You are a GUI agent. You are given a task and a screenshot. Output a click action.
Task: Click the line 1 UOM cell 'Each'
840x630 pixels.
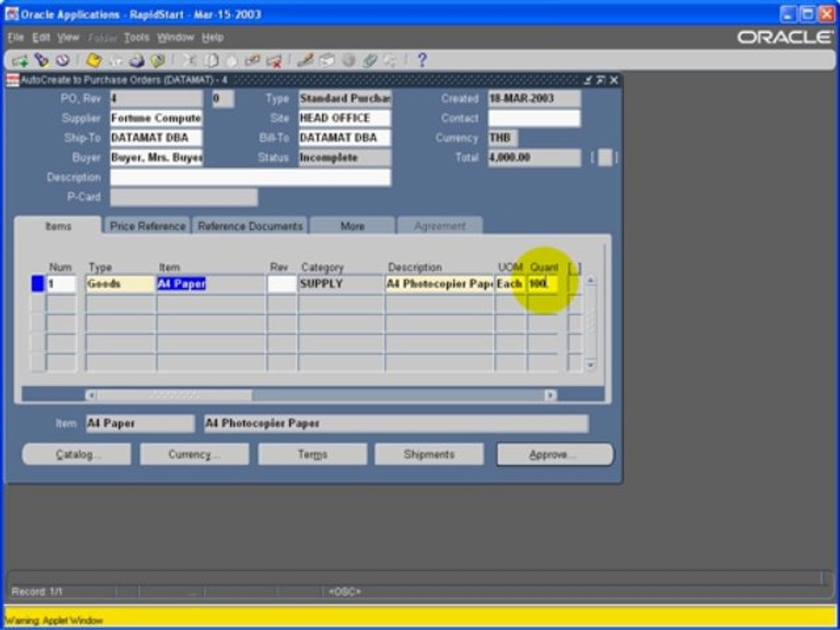click(x=510, y=283)
